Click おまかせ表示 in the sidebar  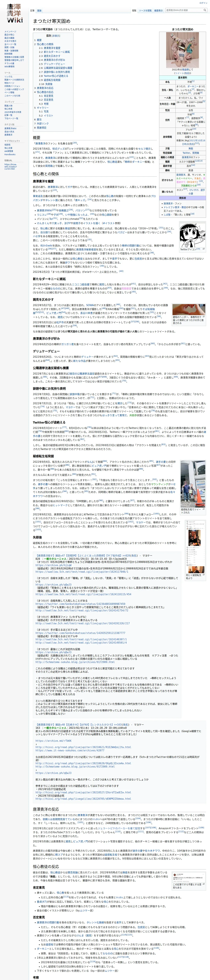10,41
